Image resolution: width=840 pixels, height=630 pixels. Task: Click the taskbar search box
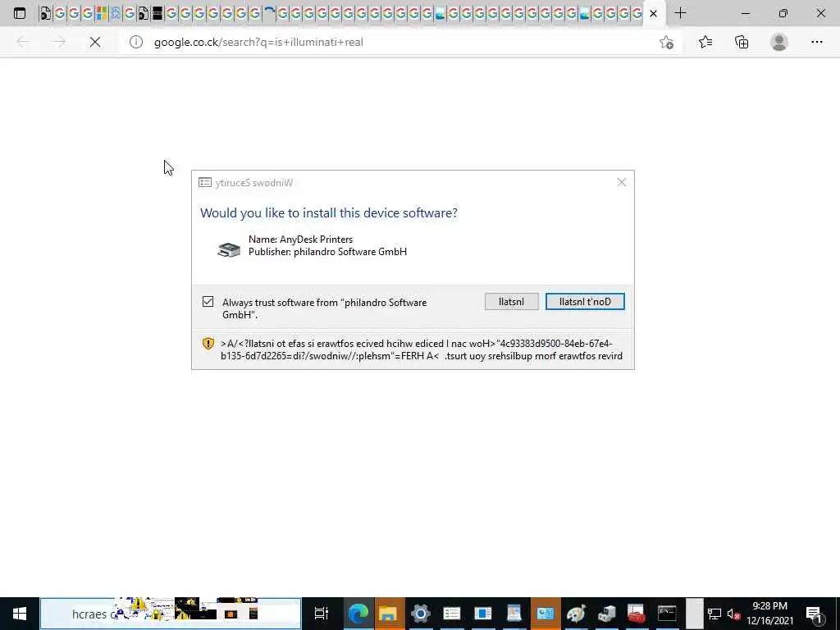171,614
